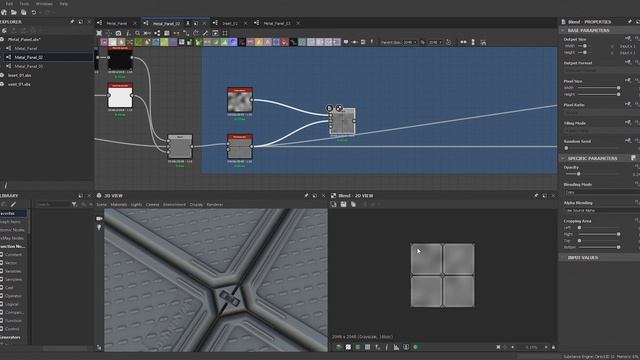Select Atomic Nodes category in Library
The width and height of the screenshot is (640, 360).
click(x=13, y=230)
